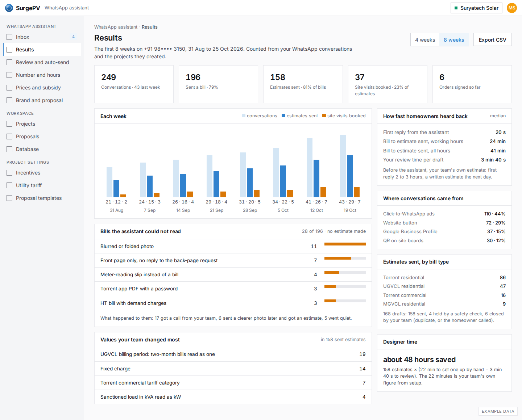Open Utility tariff settings
Screen dimensions: 522x420
[42, 185]
